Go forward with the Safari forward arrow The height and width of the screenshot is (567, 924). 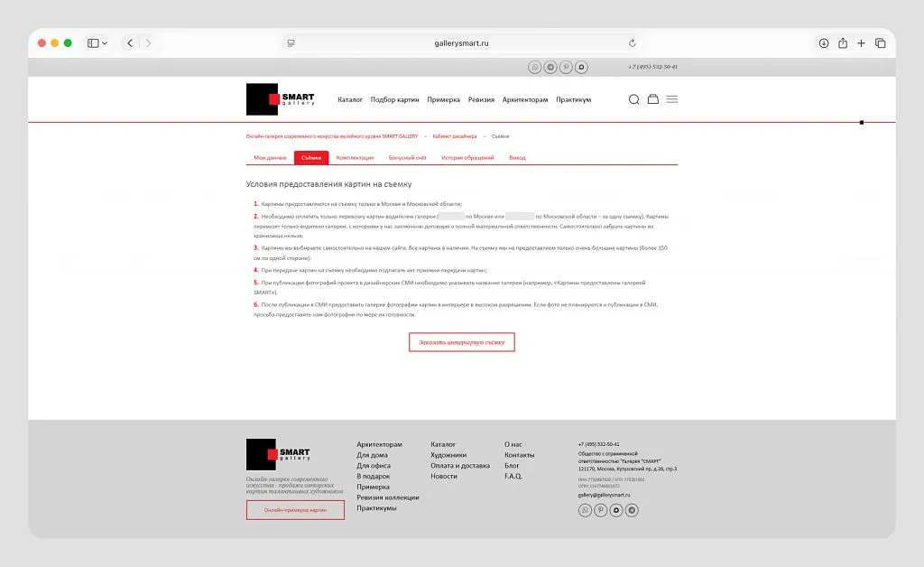pyautogui.click(x=149, y=43)
